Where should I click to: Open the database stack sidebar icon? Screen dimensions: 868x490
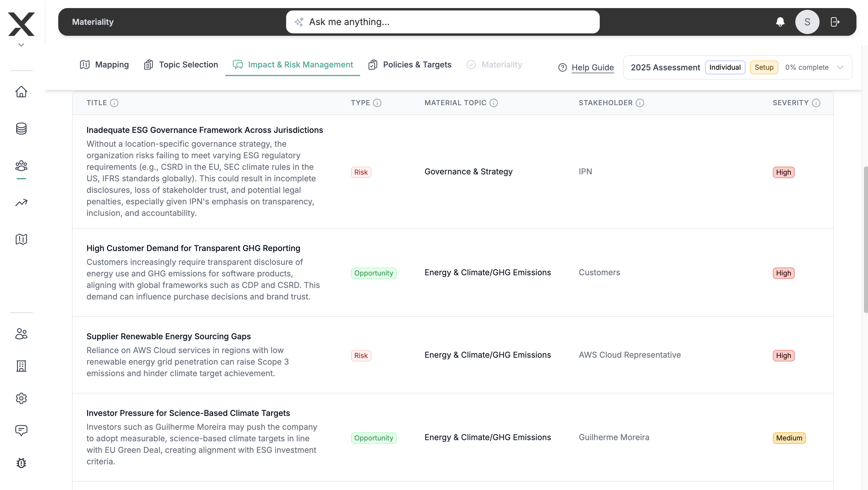click(21, 128)
